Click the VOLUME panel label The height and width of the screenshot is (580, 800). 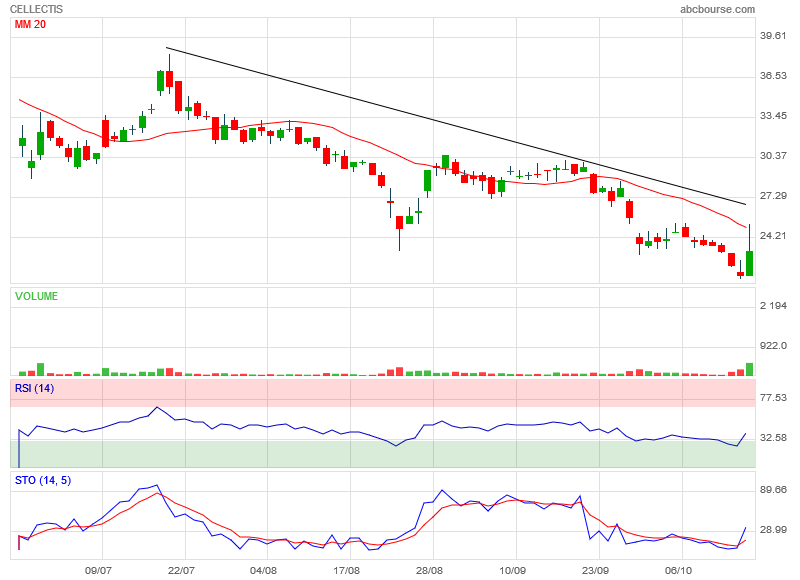pyautogui.click(x=36, y=296)
